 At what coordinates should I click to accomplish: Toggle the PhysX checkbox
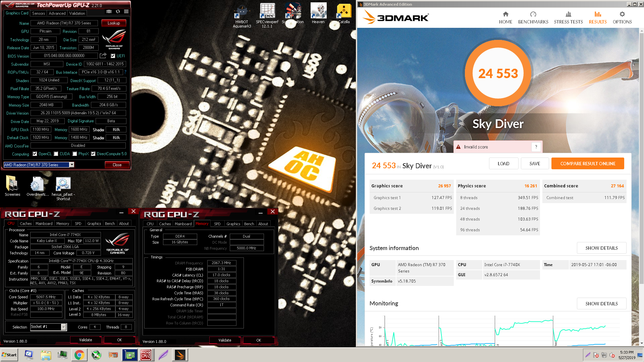point(75,154)
